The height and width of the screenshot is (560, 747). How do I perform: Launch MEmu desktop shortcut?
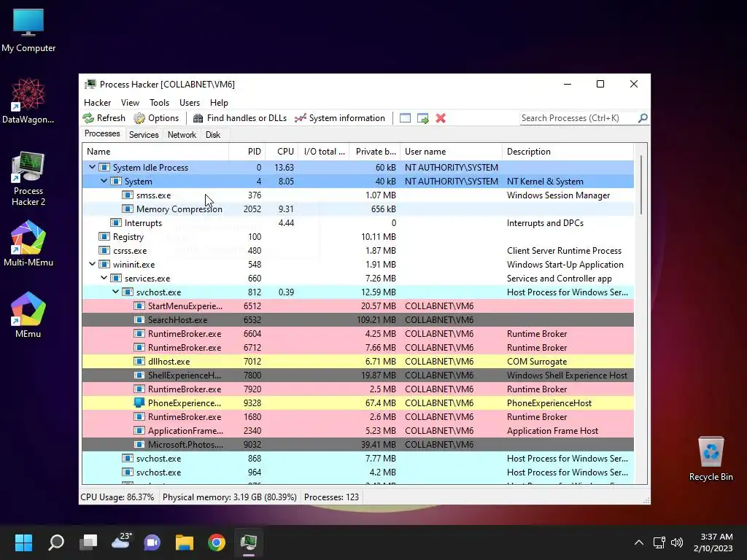[x=28, y=315]
